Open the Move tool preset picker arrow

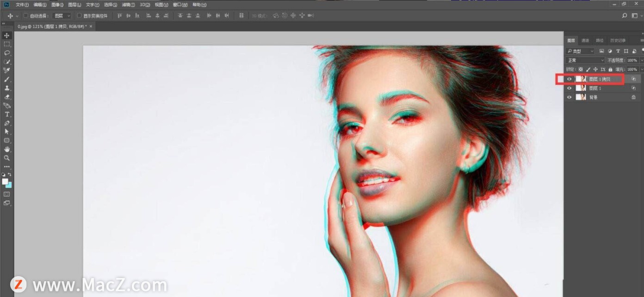17,16
